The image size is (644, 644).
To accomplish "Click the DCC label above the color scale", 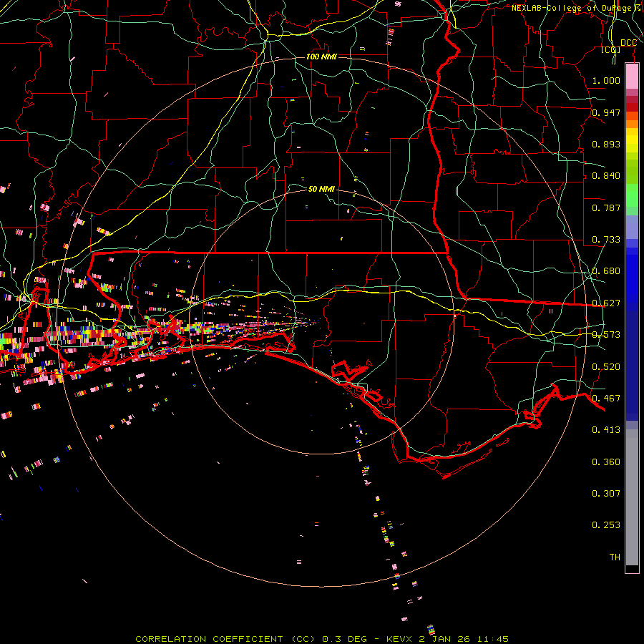I will tap(628, 43).
